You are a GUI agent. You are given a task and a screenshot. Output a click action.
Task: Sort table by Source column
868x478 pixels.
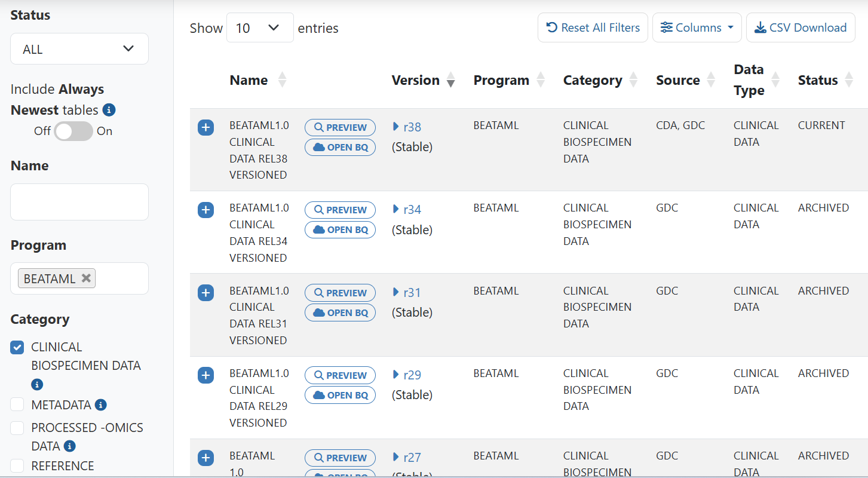711,80
